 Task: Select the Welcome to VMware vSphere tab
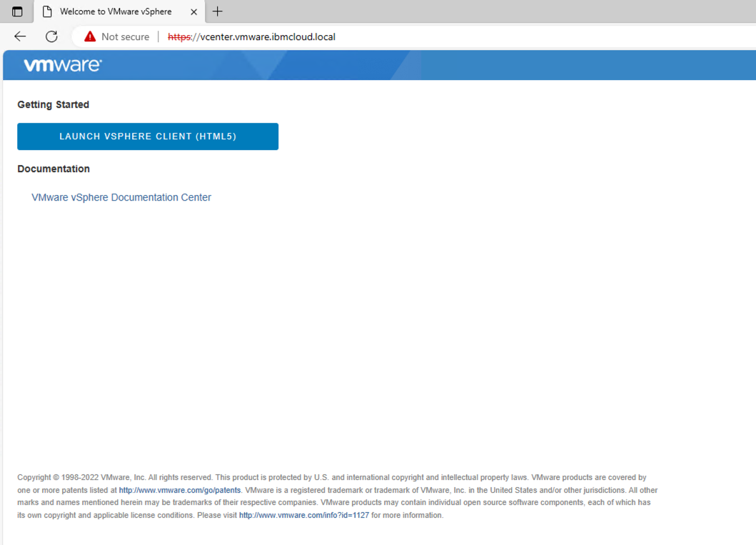pyautogui.click(x=119, y=11)
